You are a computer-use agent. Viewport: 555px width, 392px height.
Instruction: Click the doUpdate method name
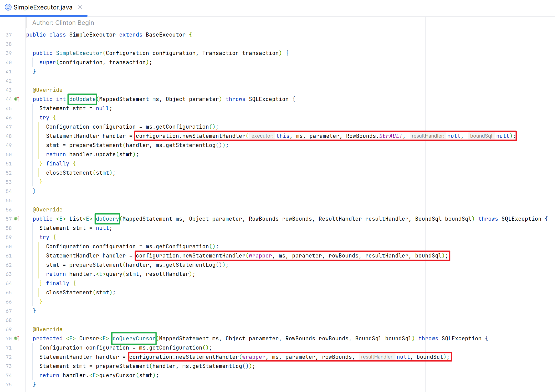point(82,99)
